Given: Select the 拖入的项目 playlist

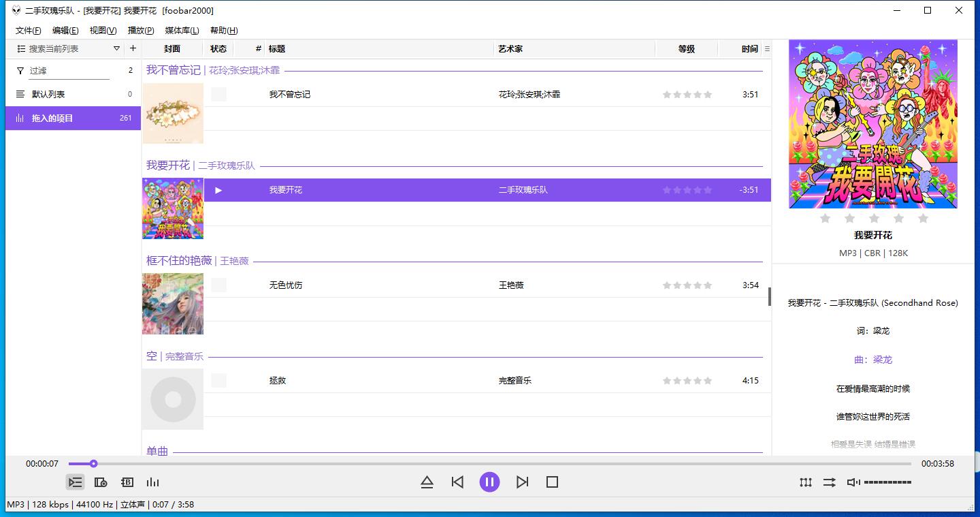Looking at the screenshot, I should click(x=73, y=118).
